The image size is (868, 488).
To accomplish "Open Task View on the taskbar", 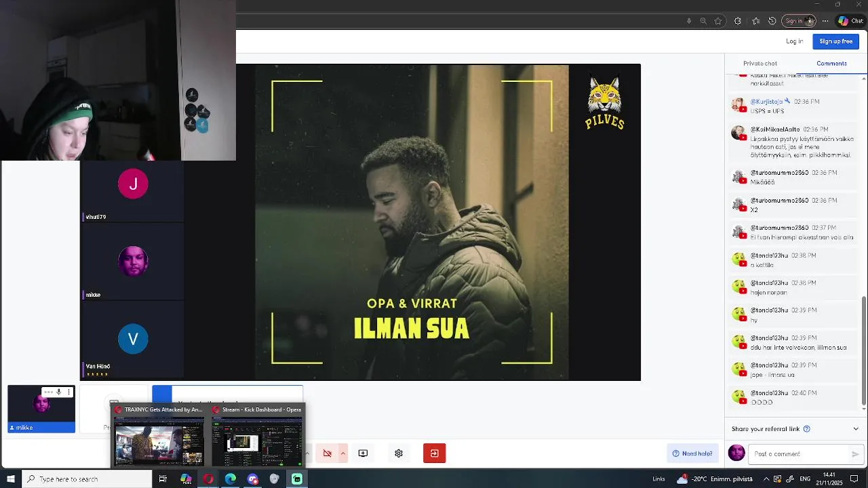I will pos(163,479).
